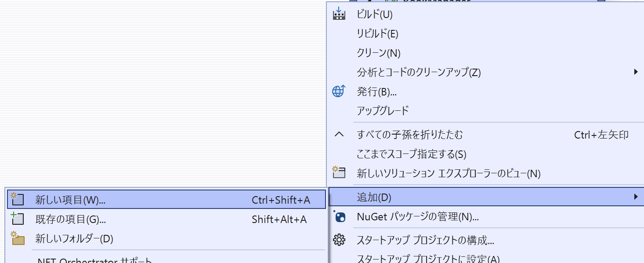Click the new item icon beside 新しい項目(W)
Image resolution: width=644 pixels, height=263 pixels.
[x=17, y=199]
